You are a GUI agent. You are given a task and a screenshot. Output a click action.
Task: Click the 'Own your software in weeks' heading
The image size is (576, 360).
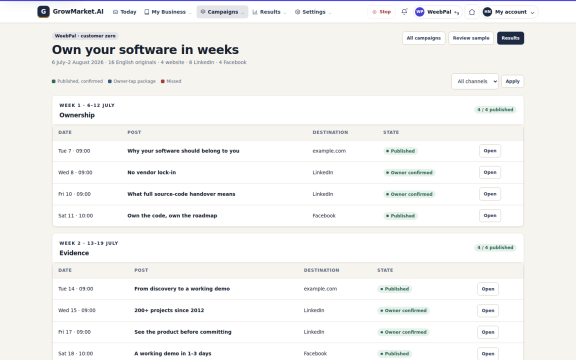(145, 50)
